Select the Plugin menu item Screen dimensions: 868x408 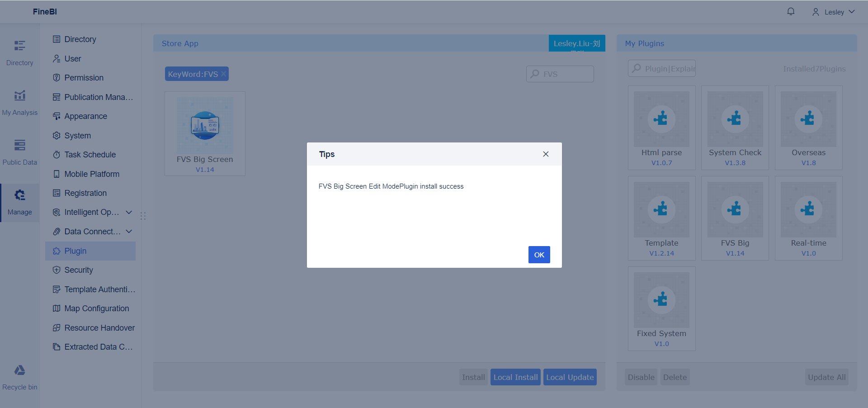pos(90,251)
